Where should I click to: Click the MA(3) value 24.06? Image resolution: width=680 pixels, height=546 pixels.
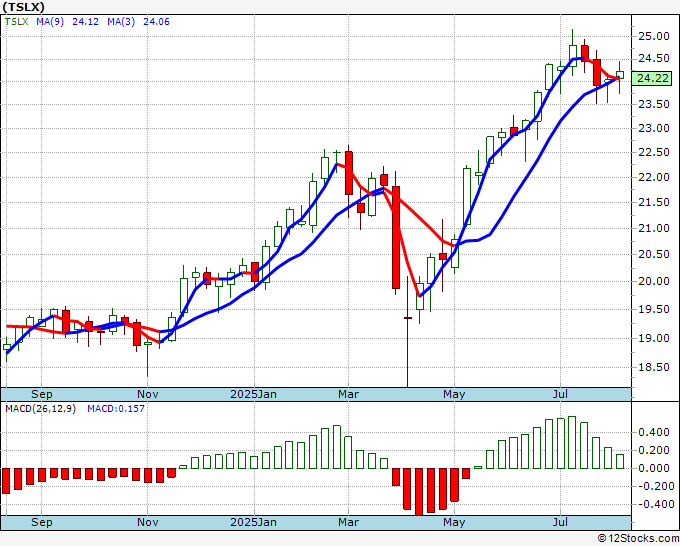point(156,22)
